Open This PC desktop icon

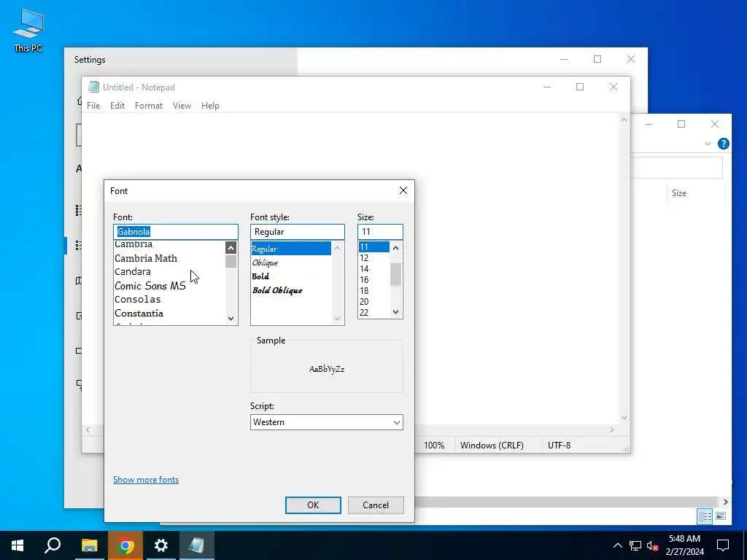point(28,31)
